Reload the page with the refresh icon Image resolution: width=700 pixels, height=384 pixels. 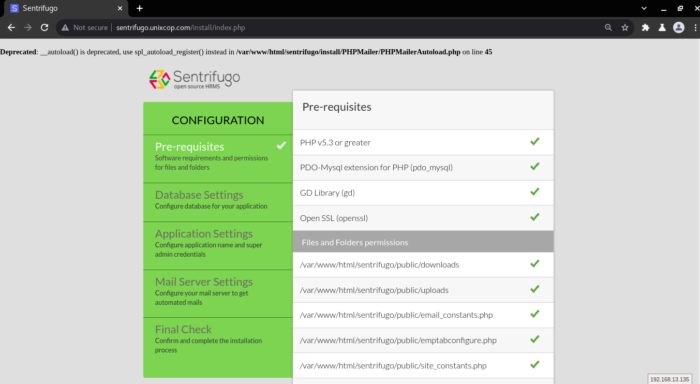click(44, 27)
